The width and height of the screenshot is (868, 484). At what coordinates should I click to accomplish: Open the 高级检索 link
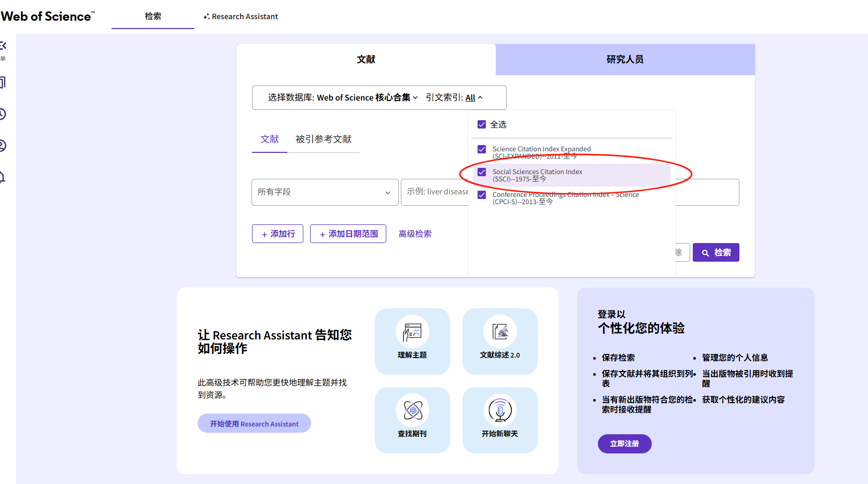[415, 234]
